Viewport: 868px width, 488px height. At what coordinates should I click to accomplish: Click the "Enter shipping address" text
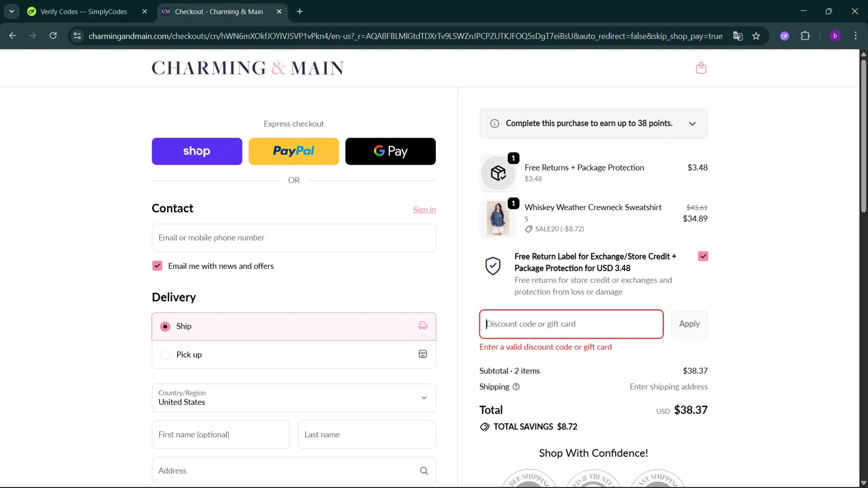pyautogui.click(x=668, y=387)
